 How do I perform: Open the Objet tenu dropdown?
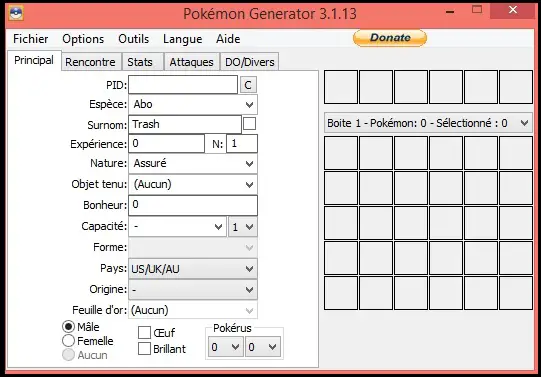click(193, 184)
